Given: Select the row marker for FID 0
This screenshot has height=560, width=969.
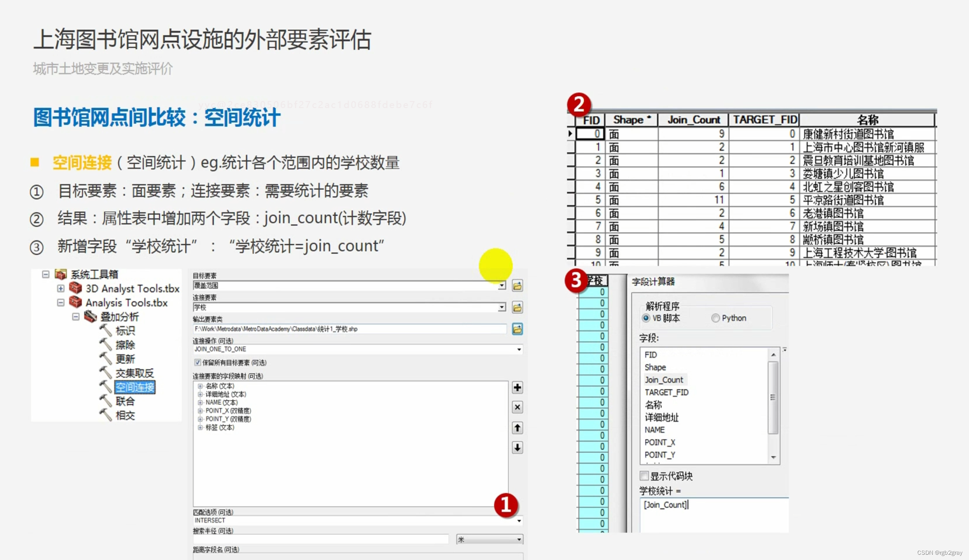Looking at the screenshot, I should pyautogui.click(x=571, y=134).
